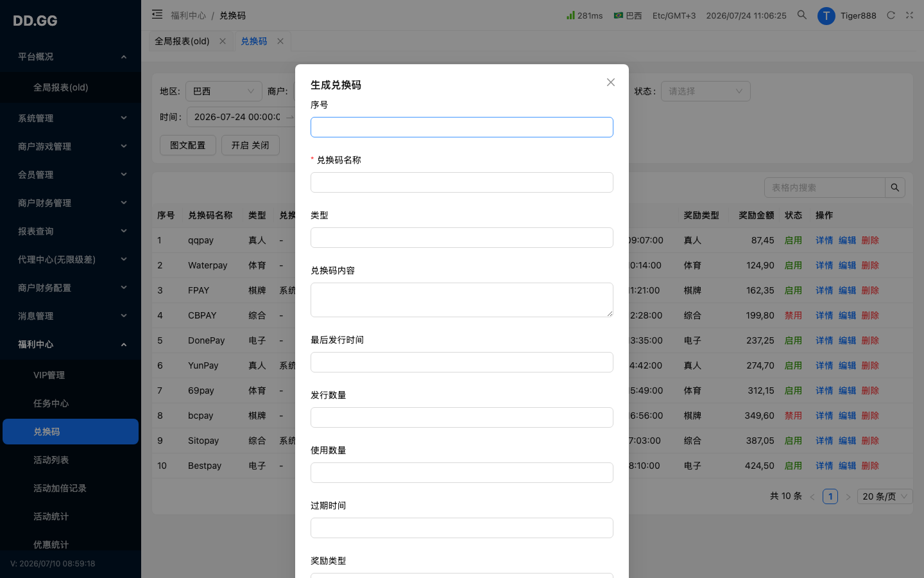Screen dimensions: 924x578
Task: Click 删除 for the FPAY row
Action: (x=870, y=290)
